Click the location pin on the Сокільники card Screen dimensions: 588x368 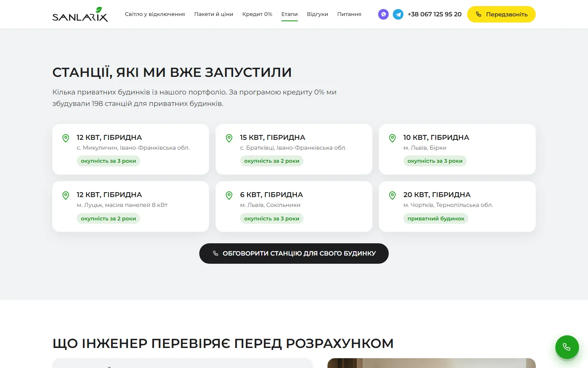[229, 195]
